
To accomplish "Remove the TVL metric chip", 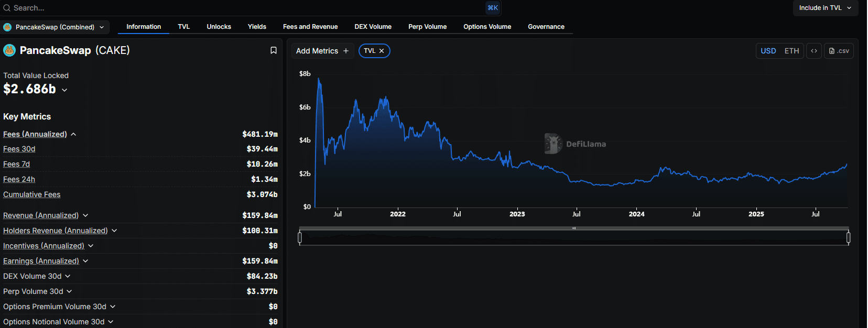I will pyautogui.click(x=382, y=51).
